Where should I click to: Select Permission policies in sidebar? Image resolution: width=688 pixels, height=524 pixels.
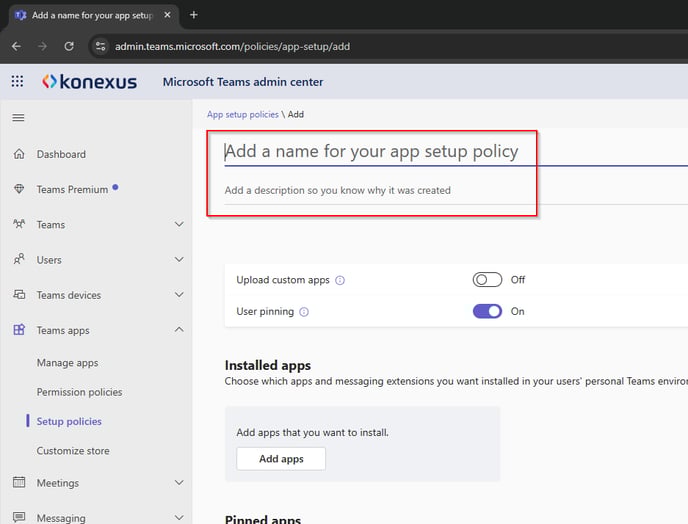click(79, 392)
